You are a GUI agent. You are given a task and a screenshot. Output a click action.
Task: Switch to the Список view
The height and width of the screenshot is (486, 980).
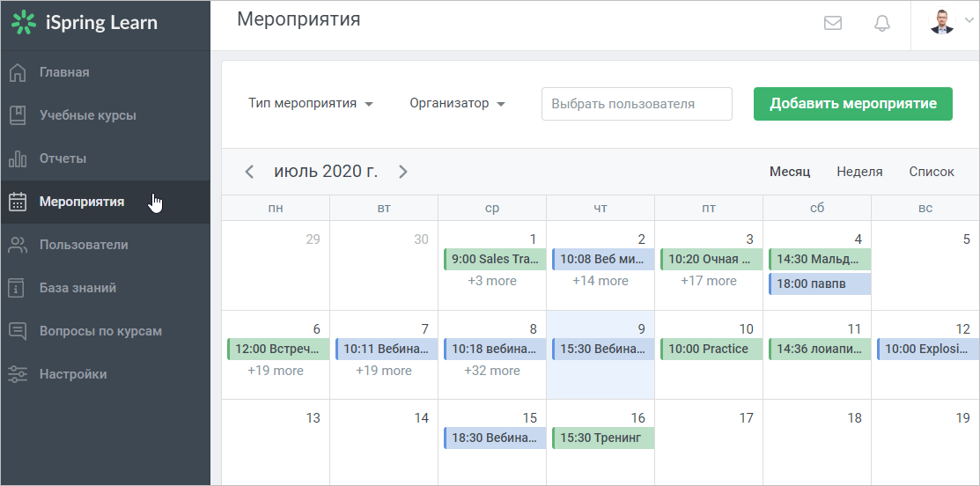[932, 172]
